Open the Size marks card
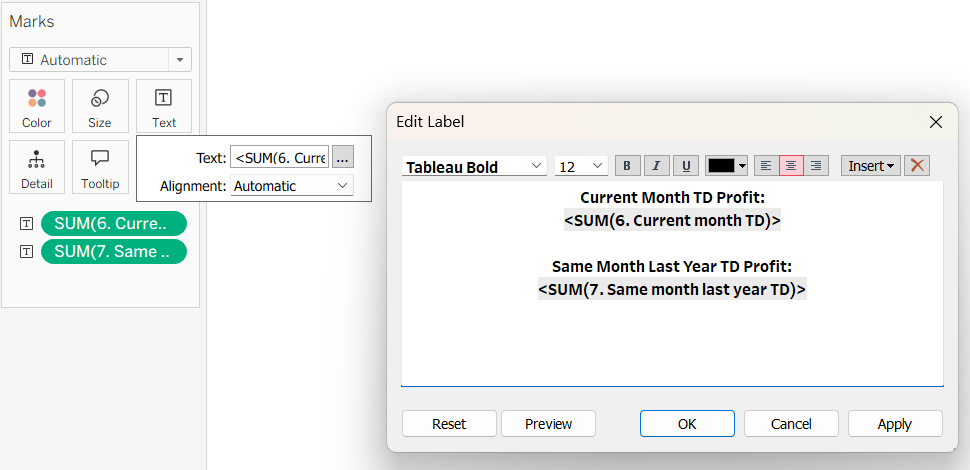970x470 pixels. [100, 106]
